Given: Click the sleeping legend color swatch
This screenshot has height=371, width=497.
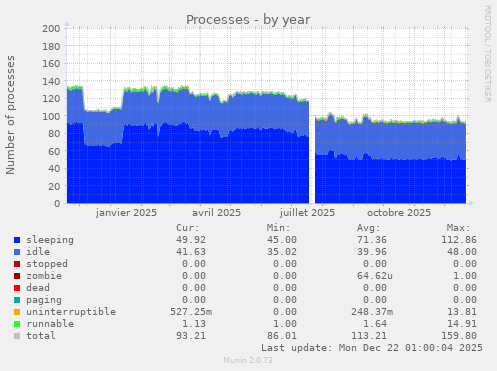Looking at the screenshot, I should click(17, 240).
